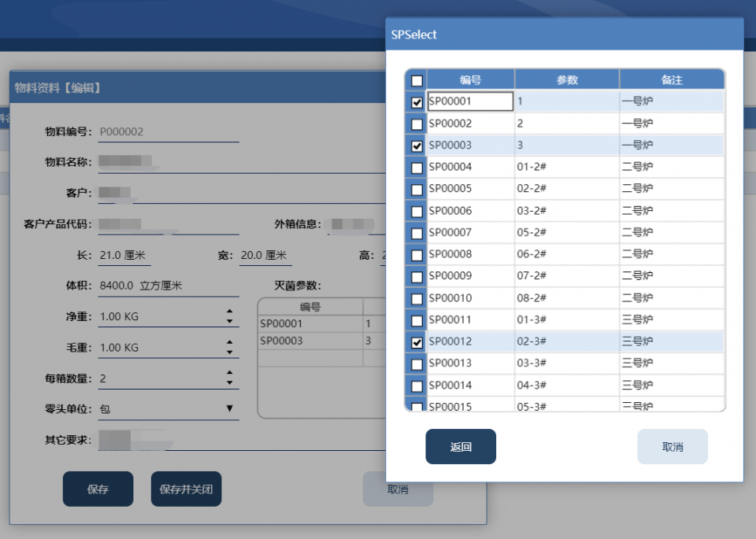Check the SP00013 row checkbox
This screenshot has height=539, width=756.
417,364
